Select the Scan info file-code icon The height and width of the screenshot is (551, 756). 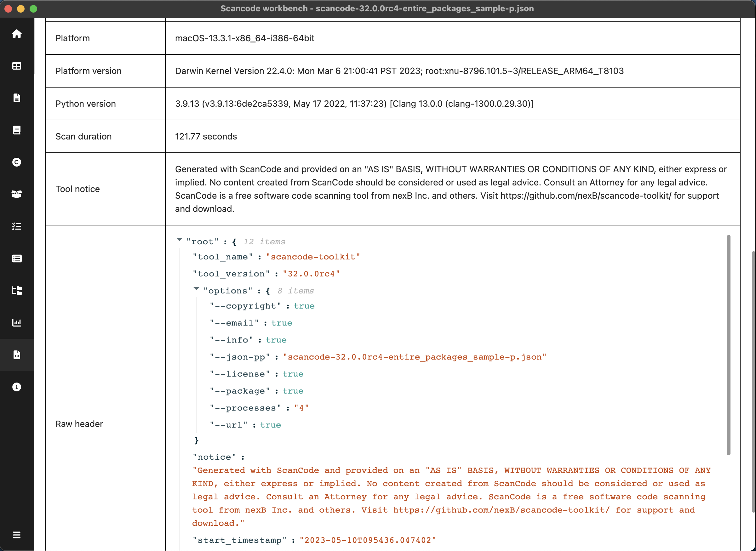click(x=17, y=355)
